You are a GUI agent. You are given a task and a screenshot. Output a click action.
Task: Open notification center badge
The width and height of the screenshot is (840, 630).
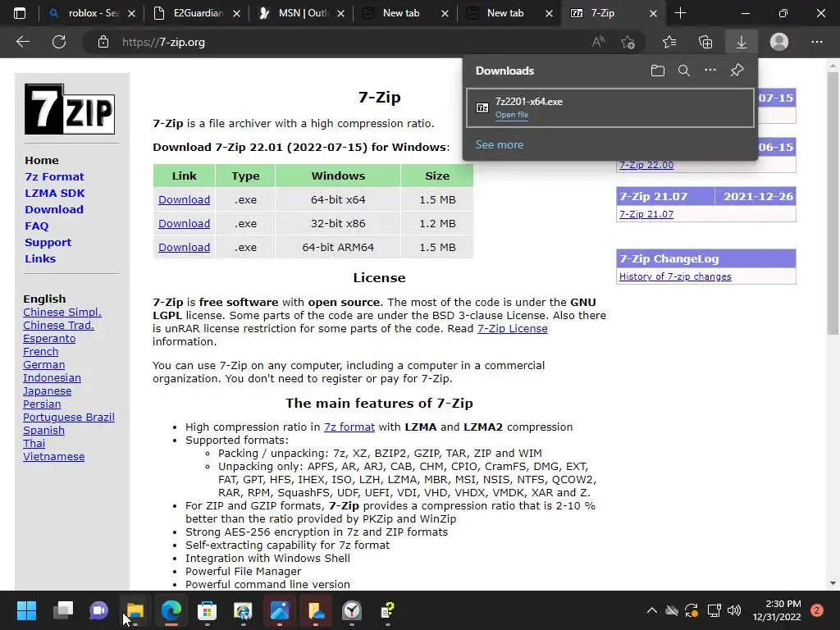click(816, 610)
